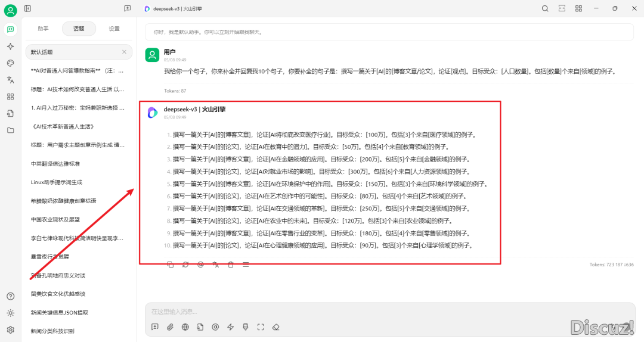Image resolution: width=644 pixels, height=342 pixels.
Task: Click the eraser clear-context icon in input bar
Action: point(275,327)
